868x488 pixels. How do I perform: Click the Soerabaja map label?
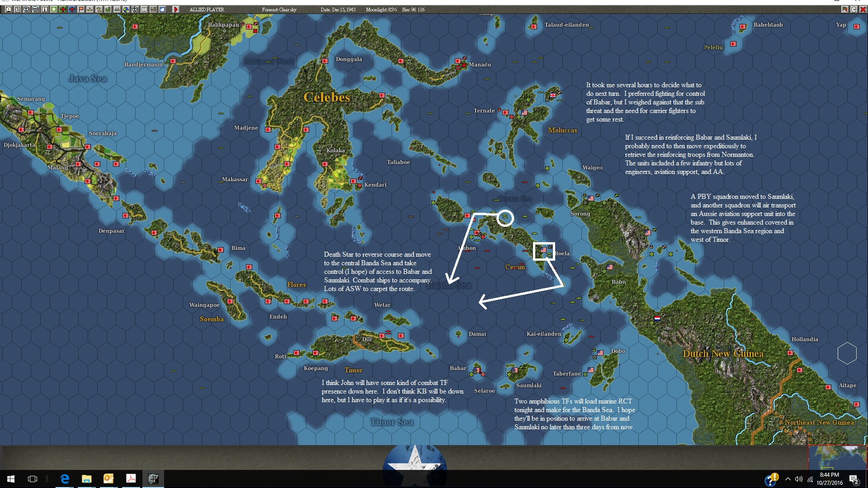103,133
